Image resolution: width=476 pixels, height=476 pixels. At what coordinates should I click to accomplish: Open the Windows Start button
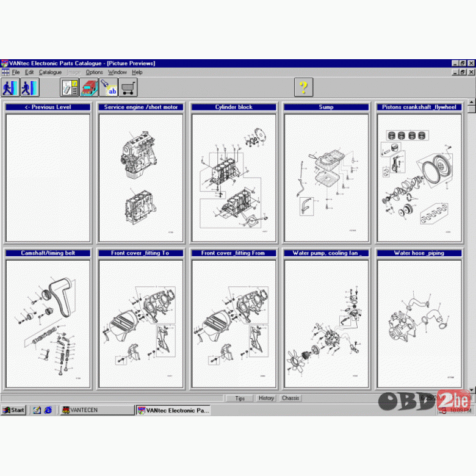(14, 410)
